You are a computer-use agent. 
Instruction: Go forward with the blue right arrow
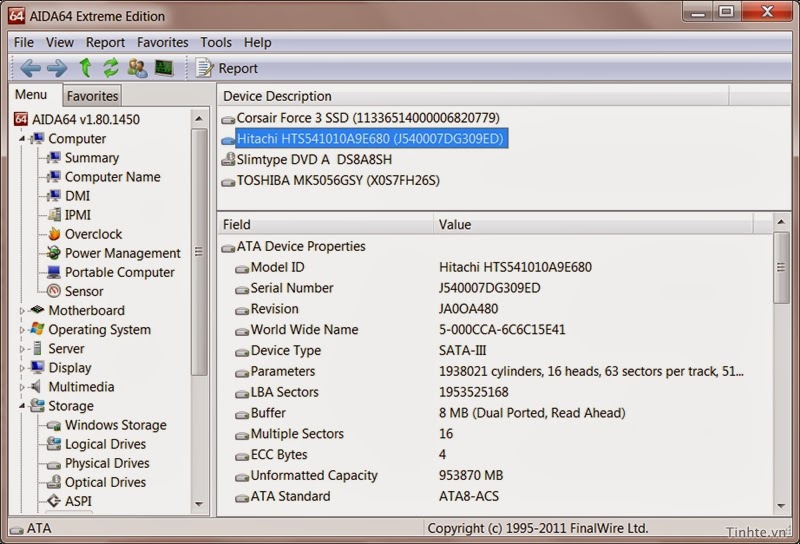point(57,68)
